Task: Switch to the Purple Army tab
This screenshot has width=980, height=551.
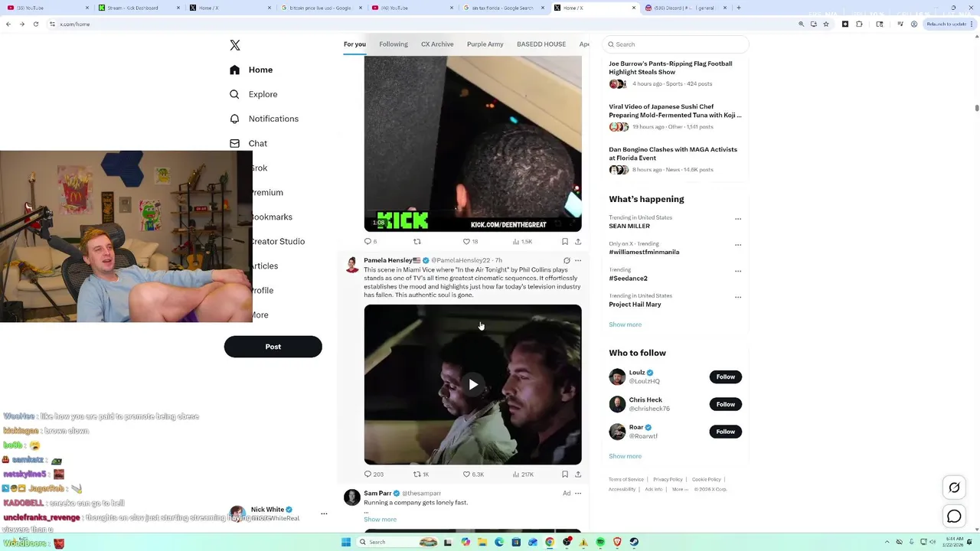Action: tap(485, 44)
